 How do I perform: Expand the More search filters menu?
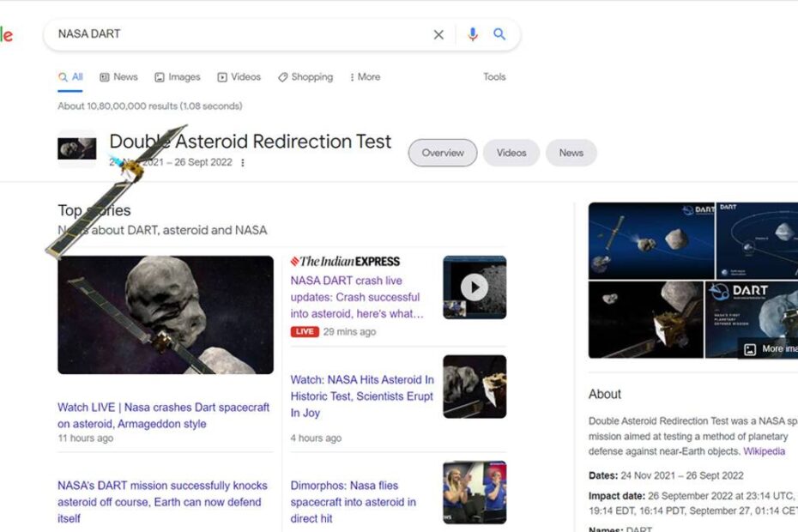365,77
